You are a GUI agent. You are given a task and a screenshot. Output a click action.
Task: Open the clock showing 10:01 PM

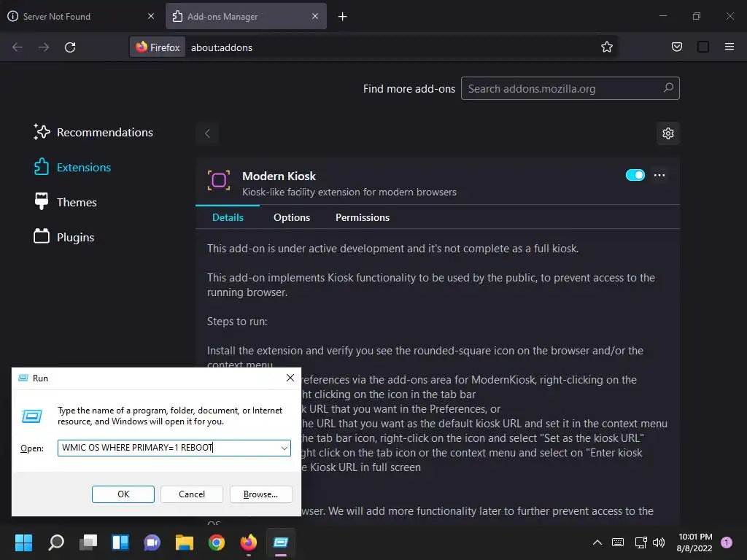coord(694,542)
